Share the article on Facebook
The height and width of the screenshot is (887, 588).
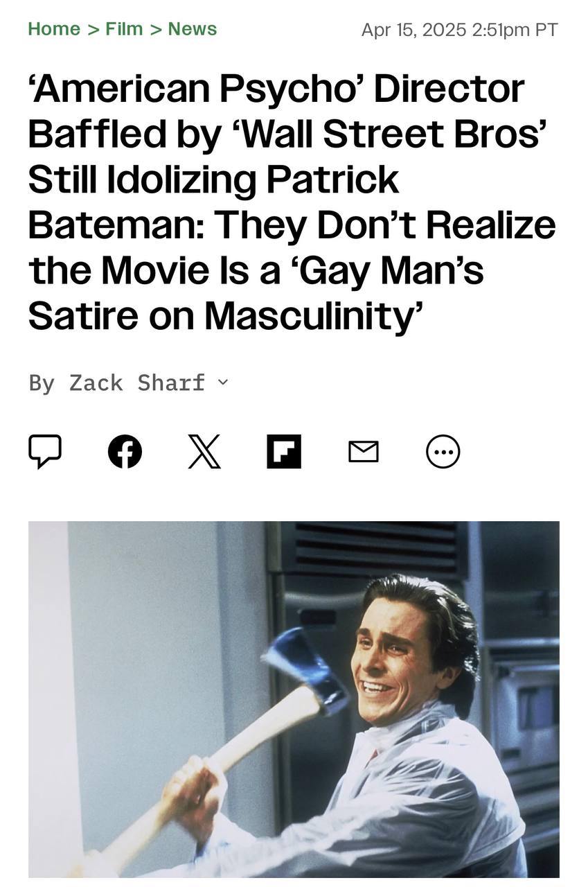point(125,452)
